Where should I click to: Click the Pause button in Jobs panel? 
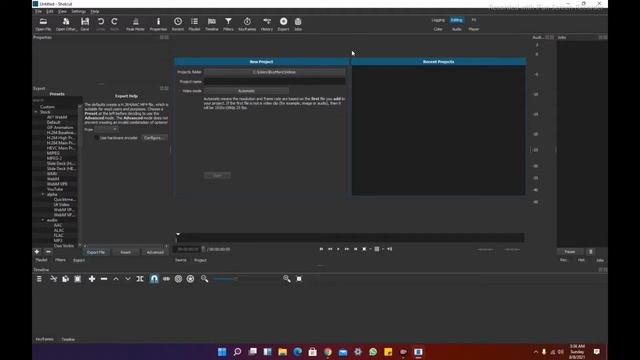click(570, 252)
